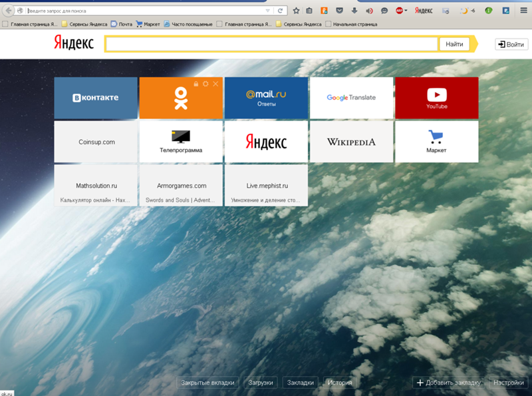Open the address bar history dropdown arrow
This screenshot has width=532, height=396.
268,11
